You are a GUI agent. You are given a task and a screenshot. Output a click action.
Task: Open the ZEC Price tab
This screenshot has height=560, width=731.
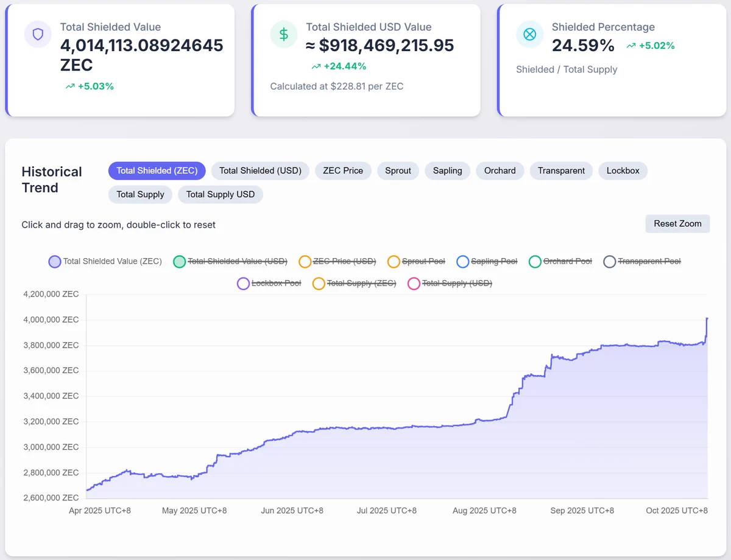point(344,170)
